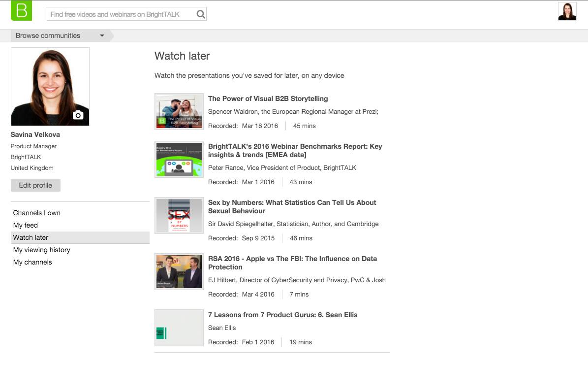Click the 46 mins duration
588x365 pixels.
click(x=301, y=238)
